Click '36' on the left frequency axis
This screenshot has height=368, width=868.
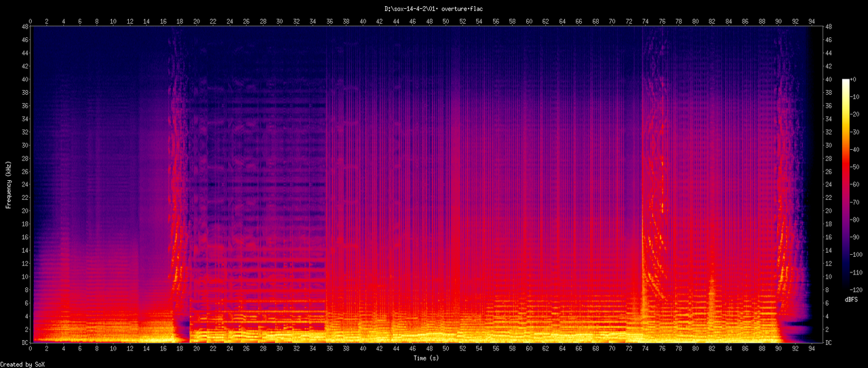(25, 106)
